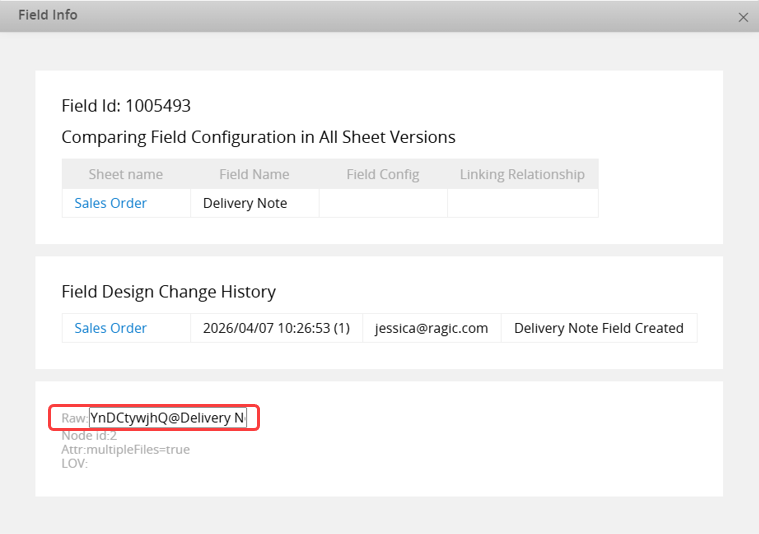
Task: Click the Delivery Note Field Created entry
Action: [x=598, y=328]
